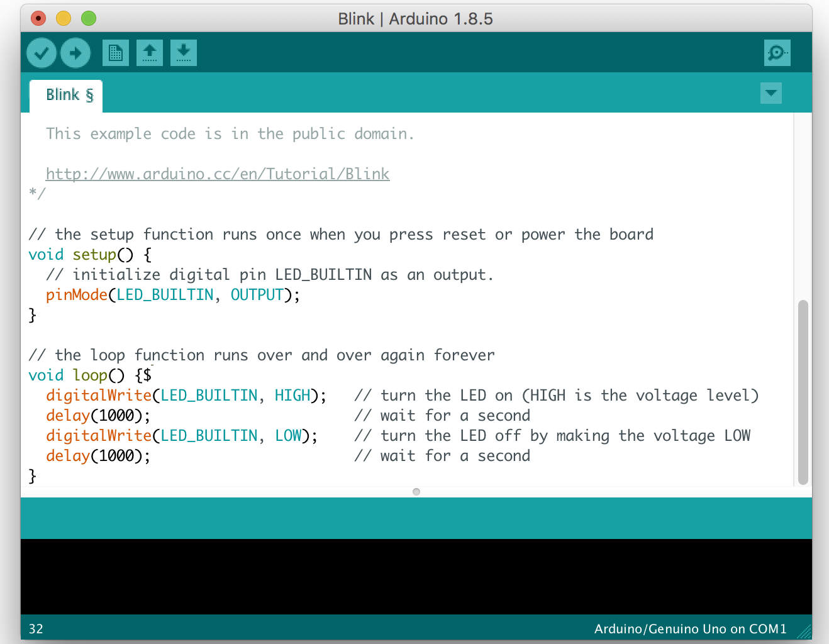Click the Arduino/Genuino Uno on COM1 label
This screenshot has width=829, height=644.
click(x=690, y=629)
